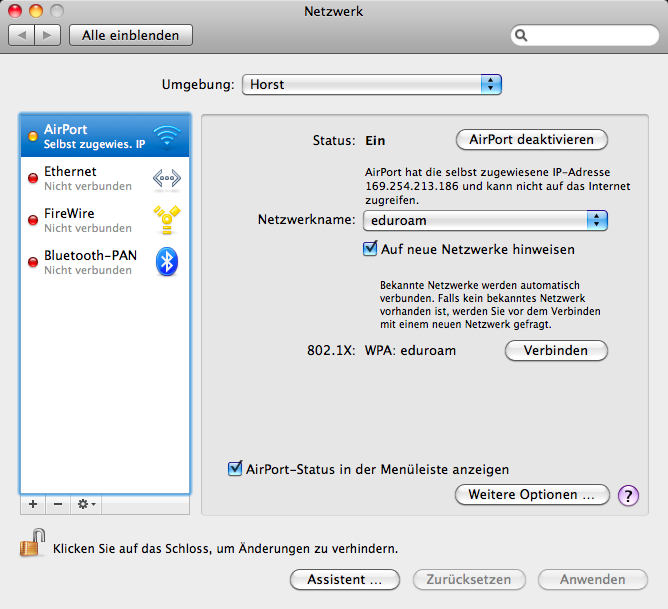Click the Verbinden button

[556, 350]
